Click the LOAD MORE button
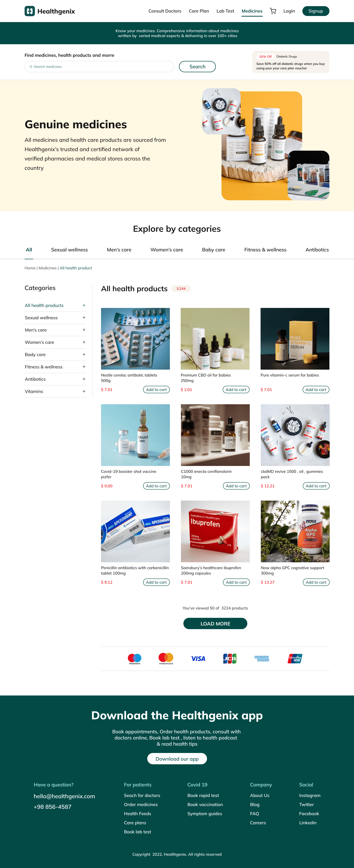Screen dimensions: 354x868 [x=215, y=623]
